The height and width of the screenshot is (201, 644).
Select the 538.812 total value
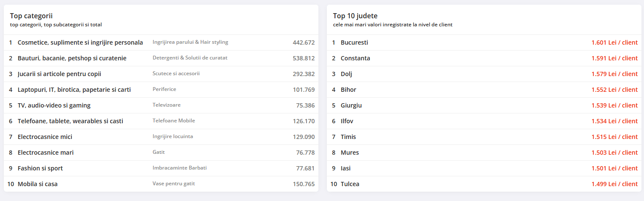[304, 58]
